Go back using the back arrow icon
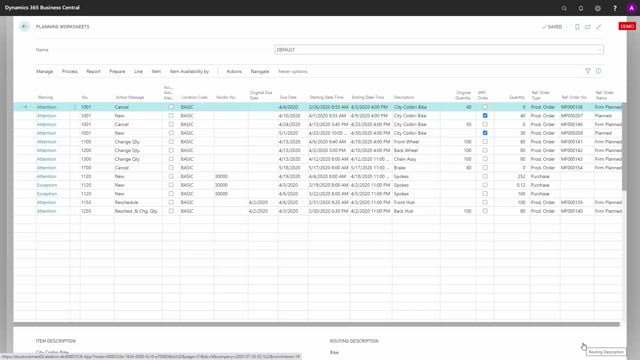This screenshot has height=360, width=640. pos(24,27)
